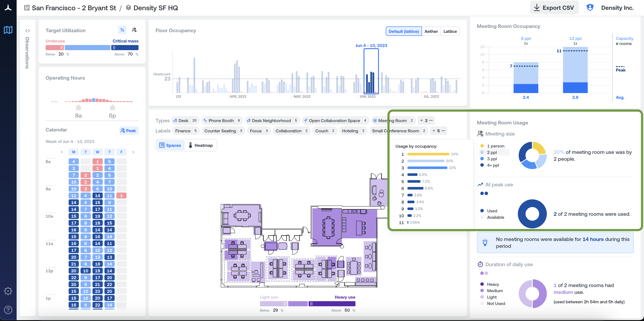Click the Duration of daily use clock icon
This screenshot has height=321, width=644.
(x=480, y=264)
